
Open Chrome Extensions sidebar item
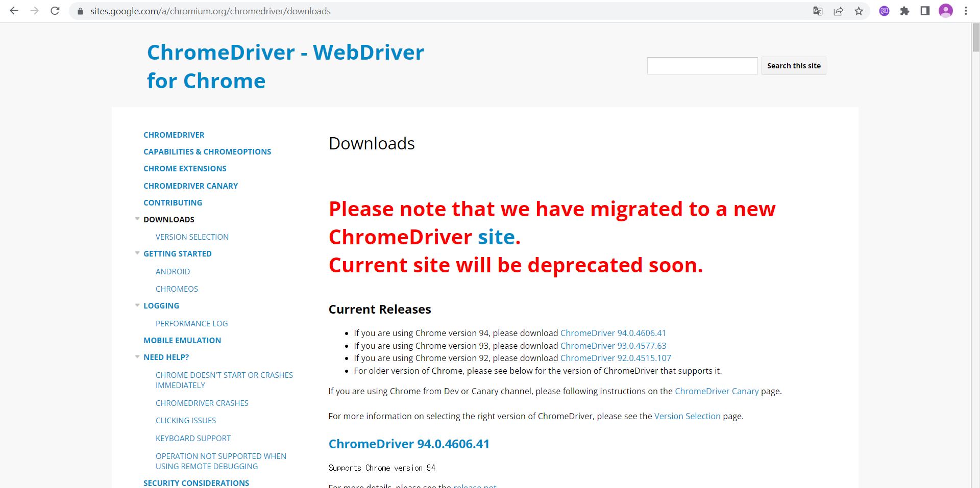tap(185, 168)
